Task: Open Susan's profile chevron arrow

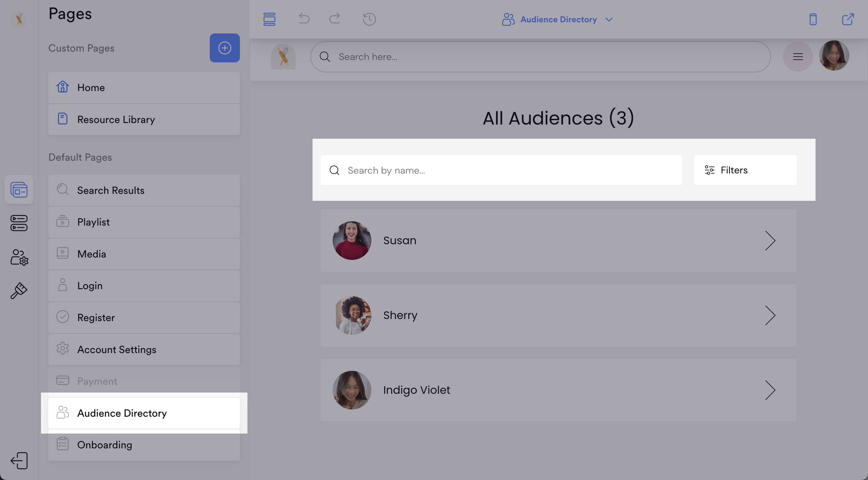Action: pos(770,240)
